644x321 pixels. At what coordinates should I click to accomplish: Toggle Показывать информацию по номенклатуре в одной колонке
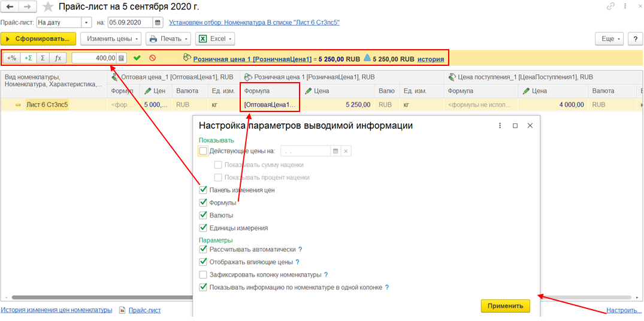[x=203, y=287]
